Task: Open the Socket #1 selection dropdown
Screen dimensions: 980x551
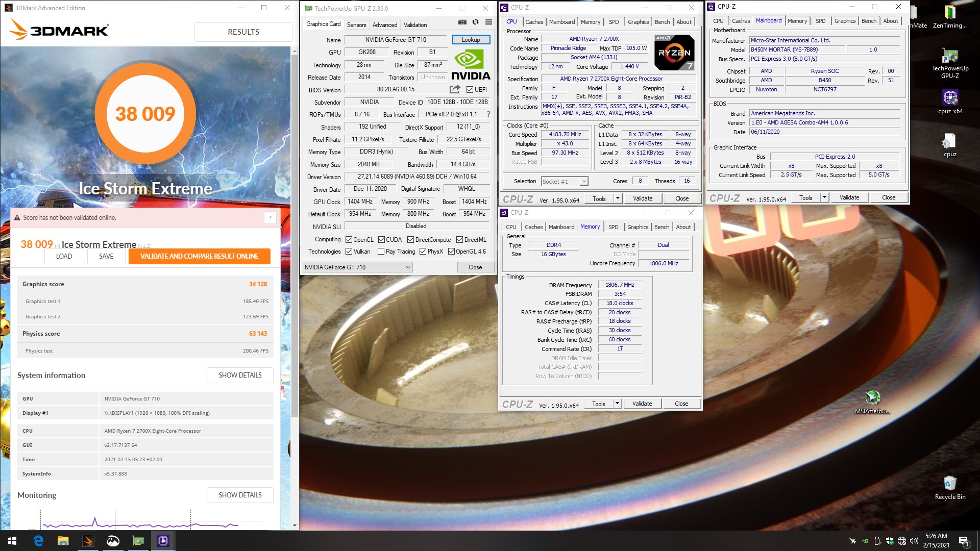Action: tap(565, 181)
